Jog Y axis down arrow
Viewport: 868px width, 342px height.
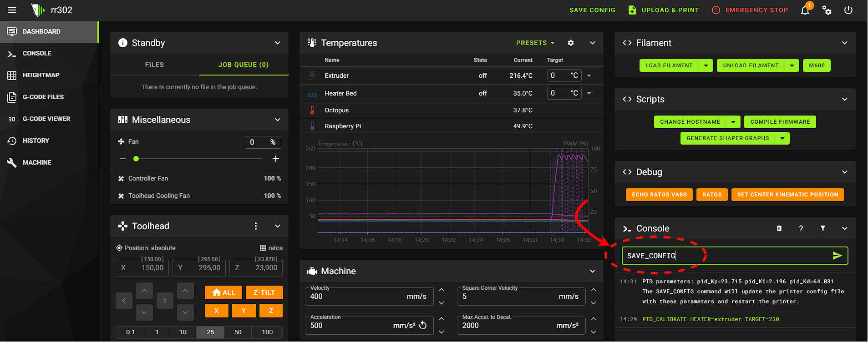144,312
